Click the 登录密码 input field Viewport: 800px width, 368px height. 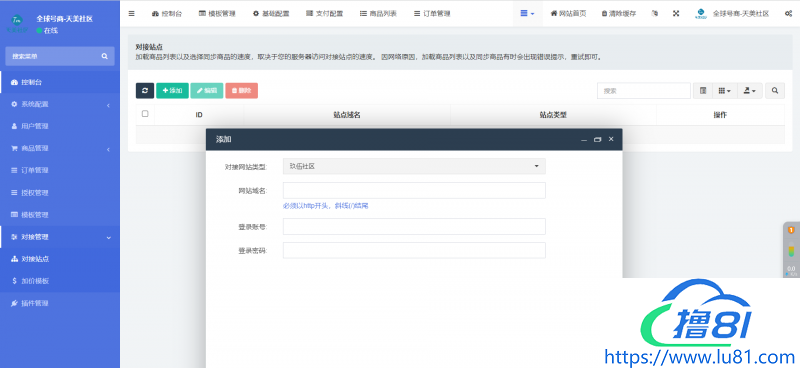[x=414, y=251]
